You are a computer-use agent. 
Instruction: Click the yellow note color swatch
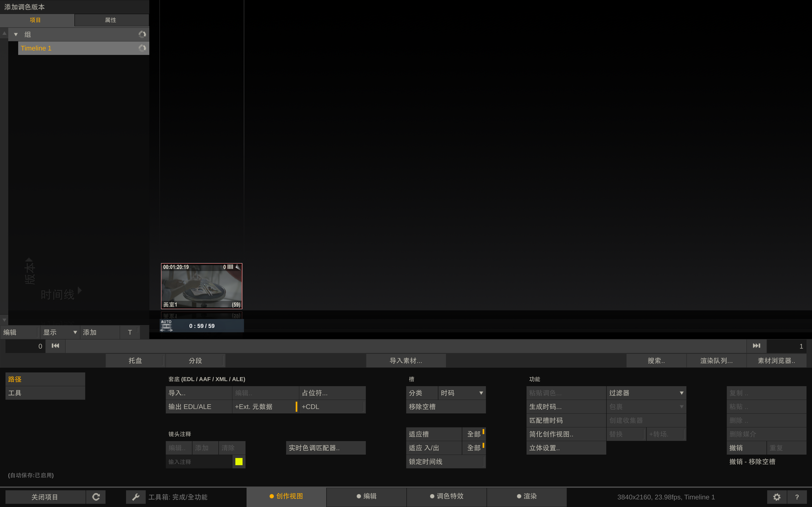[x=239, y=461]
